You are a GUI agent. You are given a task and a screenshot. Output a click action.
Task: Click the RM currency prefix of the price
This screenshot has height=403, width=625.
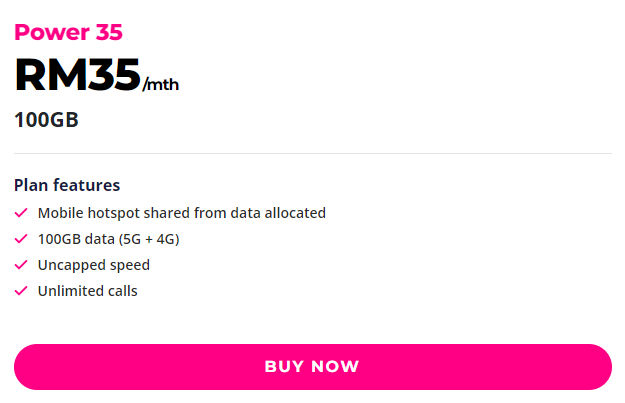tap(51, 75)
